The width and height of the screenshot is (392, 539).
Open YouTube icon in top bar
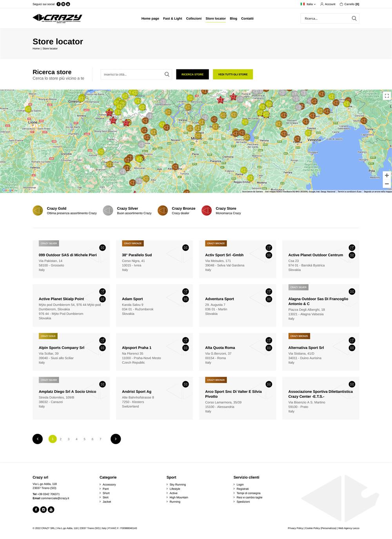point(68,4)
